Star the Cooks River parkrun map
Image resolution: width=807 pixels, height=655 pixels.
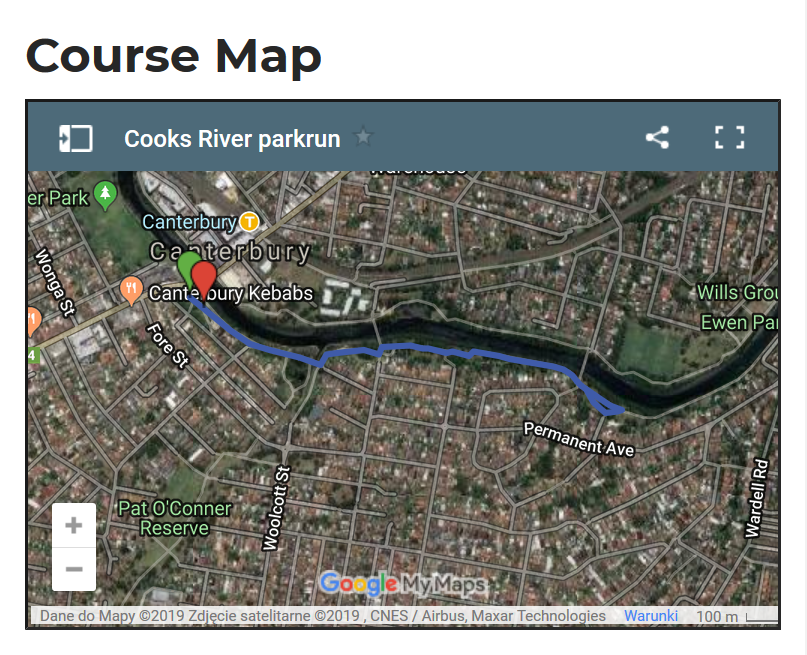tap(364, 137)
